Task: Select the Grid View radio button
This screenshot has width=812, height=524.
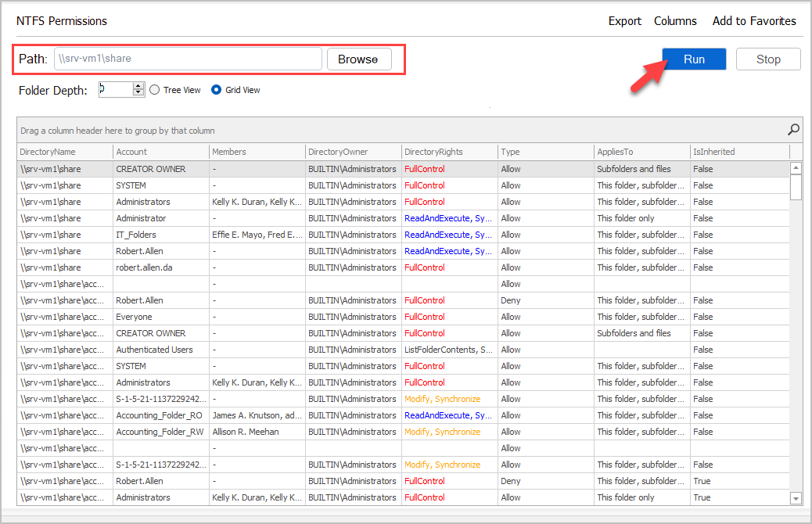Action: (x=217, y=90)
